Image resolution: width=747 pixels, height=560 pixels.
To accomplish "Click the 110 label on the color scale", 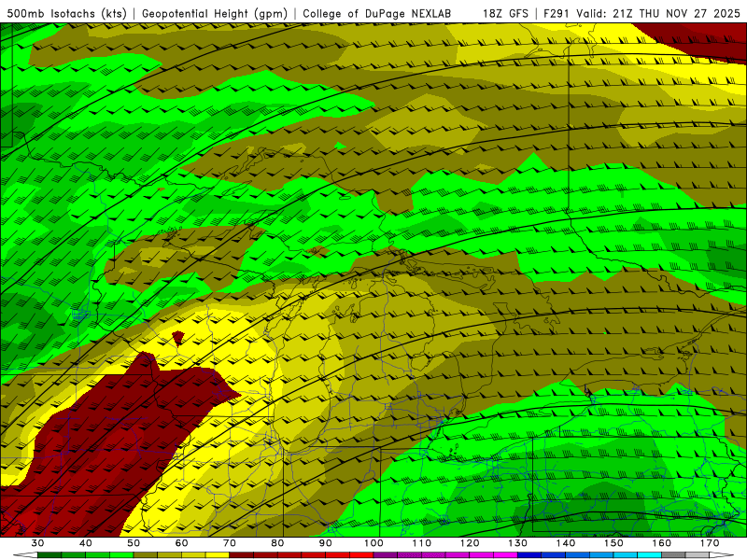I will (422, 543).
